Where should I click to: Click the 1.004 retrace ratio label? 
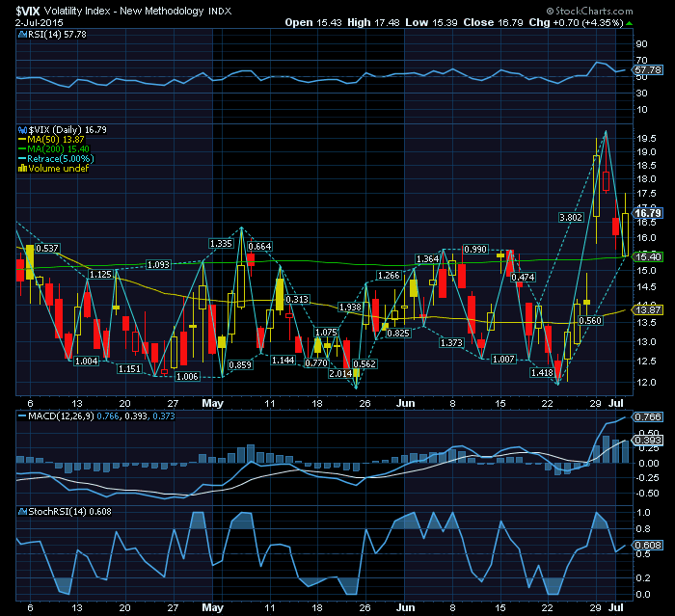point(87,362)
